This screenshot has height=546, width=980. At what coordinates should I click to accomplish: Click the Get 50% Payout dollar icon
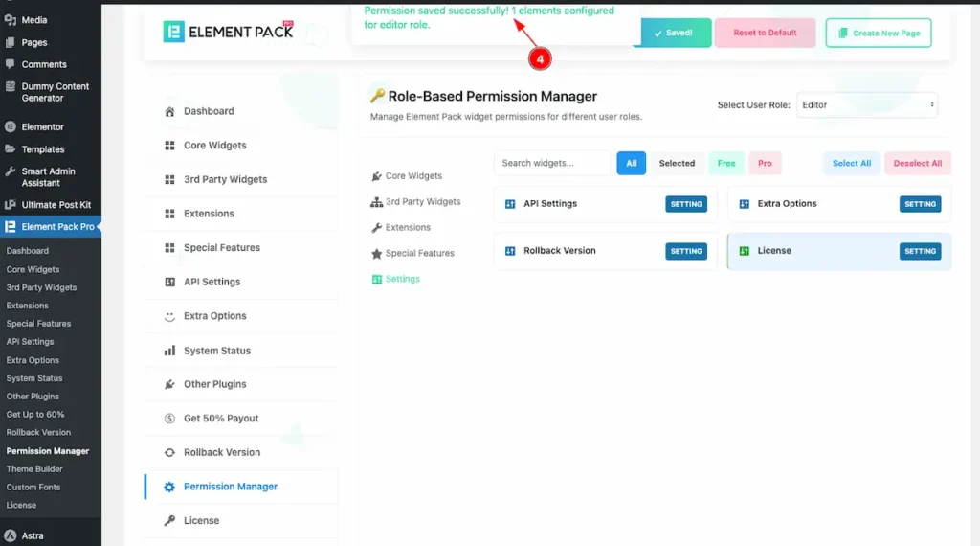click(169, 419)
